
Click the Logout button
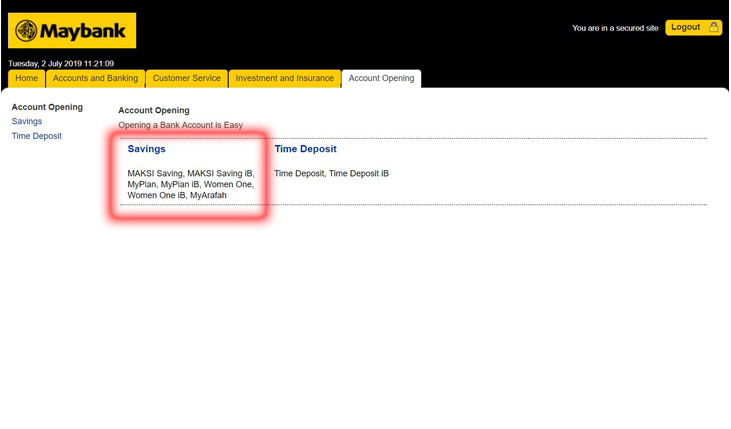pos(693,28)
